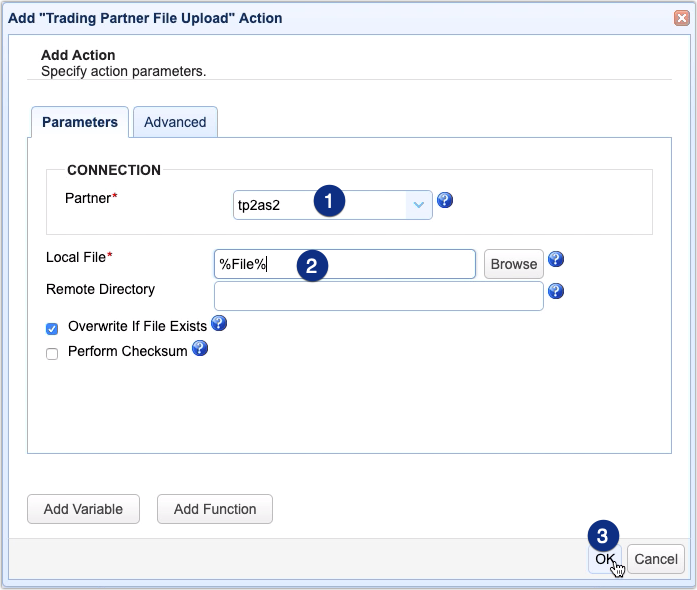697x590 pixels.
Task: Confirm the action with OK
Action: (x=604, y=559)
